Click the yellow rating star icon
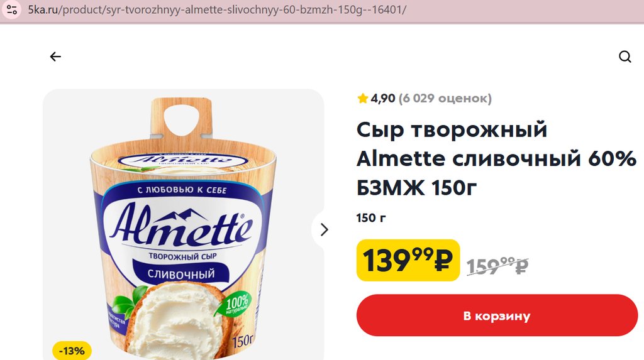The width and height of the screenshot is (644, 360). (362, 99)
